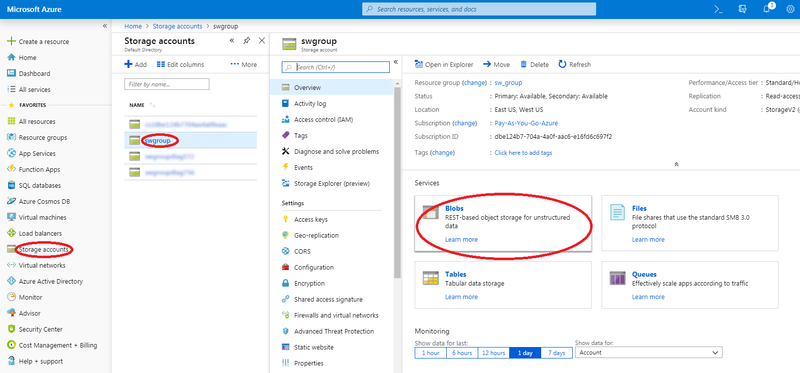
Task: Select the 7 days time range
Action: (x=556, y=353)
